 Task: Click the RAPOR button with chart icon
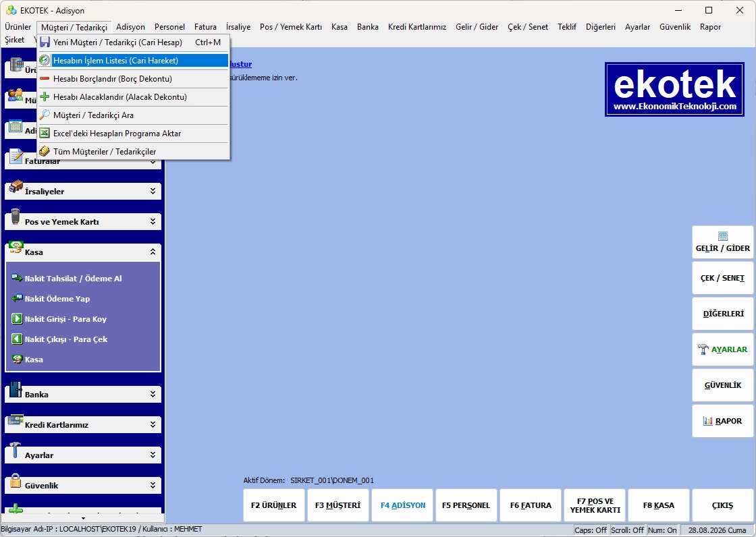(723, 421)
